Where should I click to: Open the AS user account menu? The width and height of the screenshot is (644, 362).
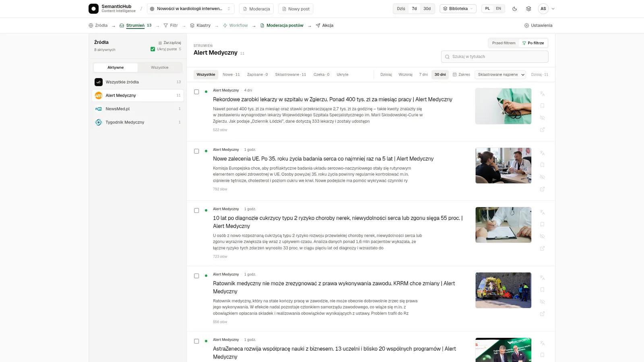[x=547, y=8]
